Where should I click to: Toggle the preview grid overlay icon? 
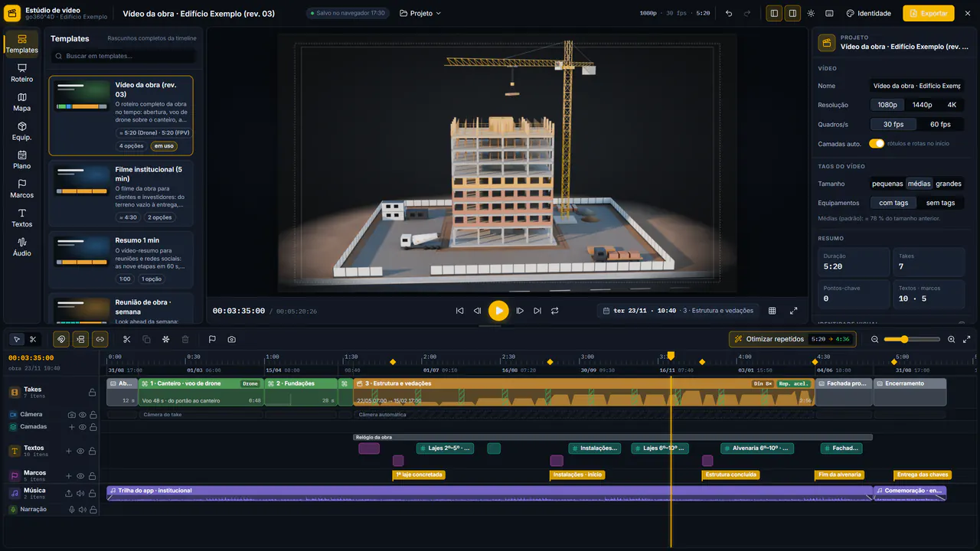pyautogui.click(x=773, y=311)
